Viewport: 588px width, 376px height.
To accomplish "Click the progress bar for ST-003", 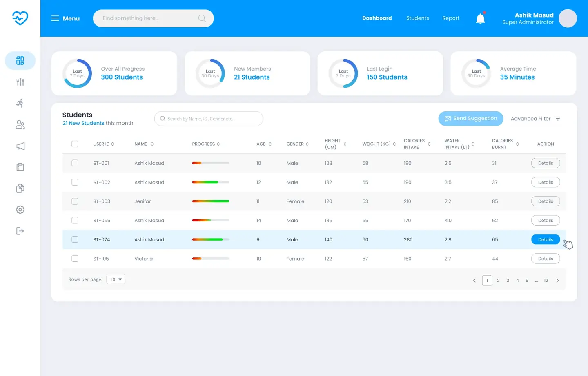I will tap(211, 201).
